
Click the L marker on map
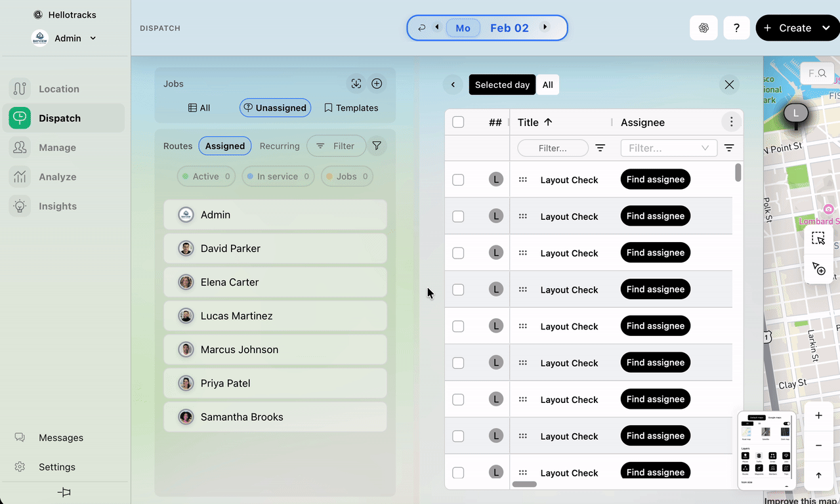coord(796,114)
